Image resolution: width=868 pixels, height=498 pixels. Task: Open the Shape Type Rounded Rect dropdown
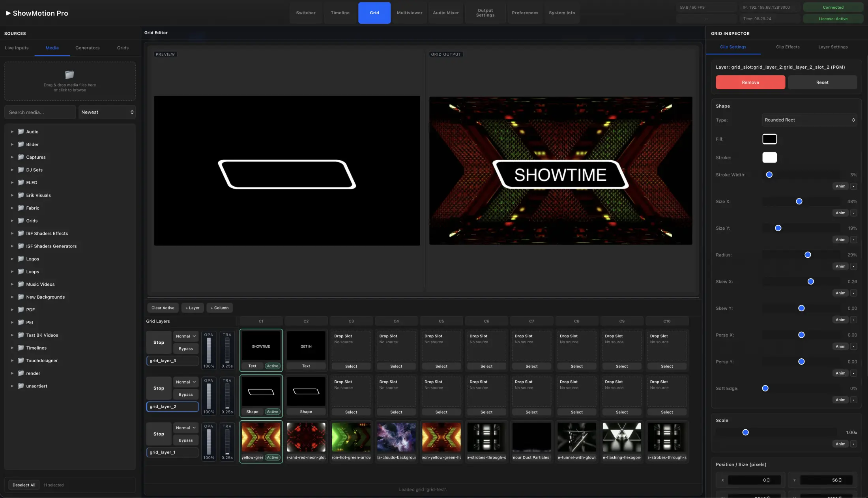(x=809, y=120)
